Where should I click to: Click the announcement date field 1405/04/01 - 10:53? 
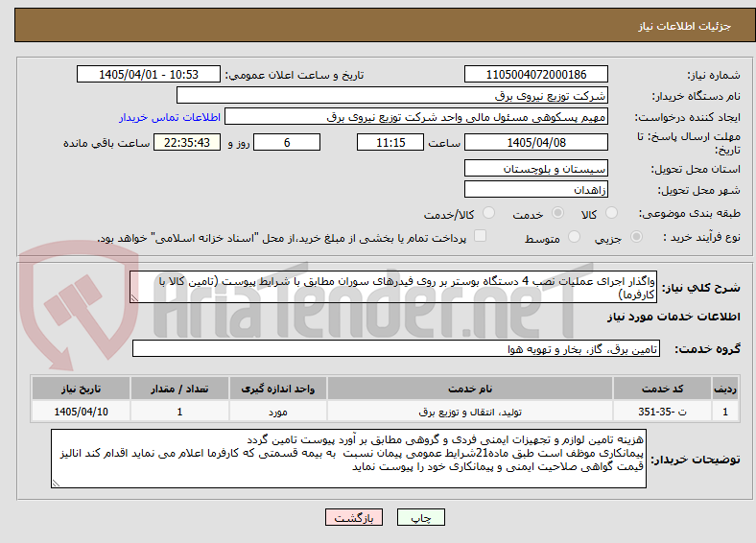click(x=149, y=74)
